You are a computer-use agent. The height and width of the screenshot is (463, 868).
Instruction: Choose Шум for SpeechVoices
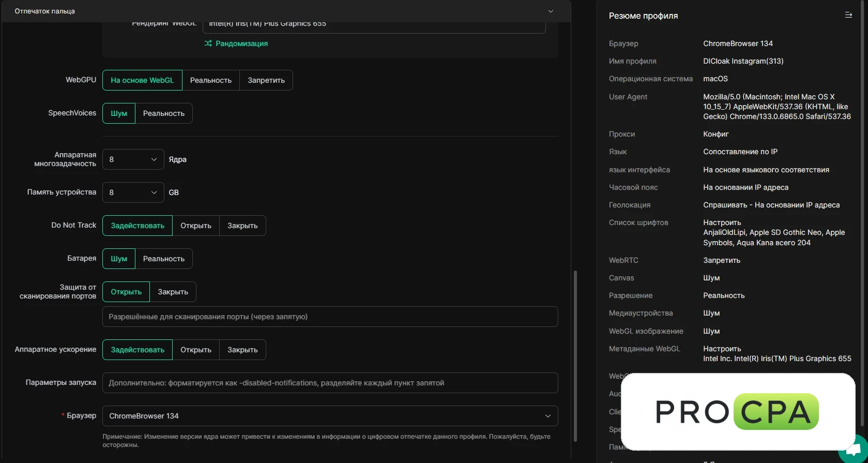tap(119, 113)
